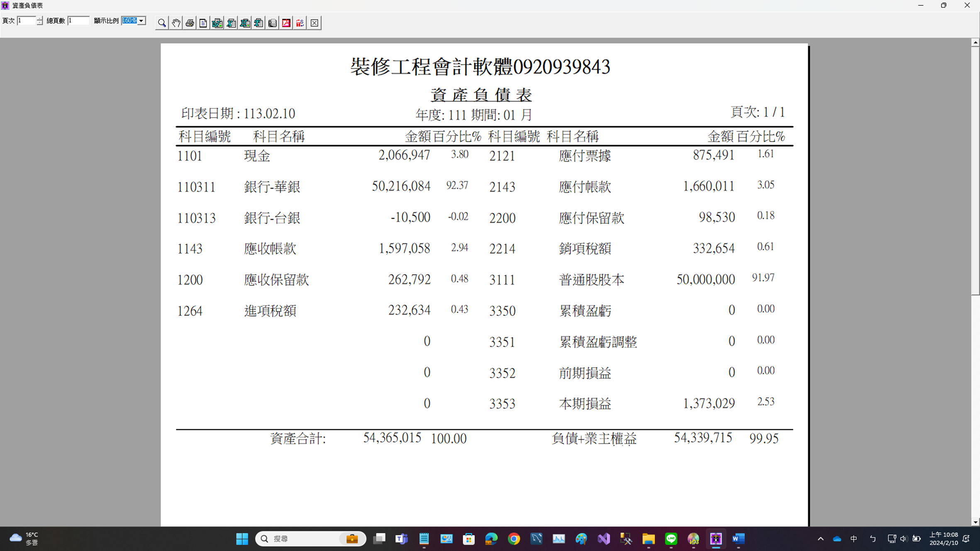Open Visual Studio from the taskbar

tap(604, 539)
